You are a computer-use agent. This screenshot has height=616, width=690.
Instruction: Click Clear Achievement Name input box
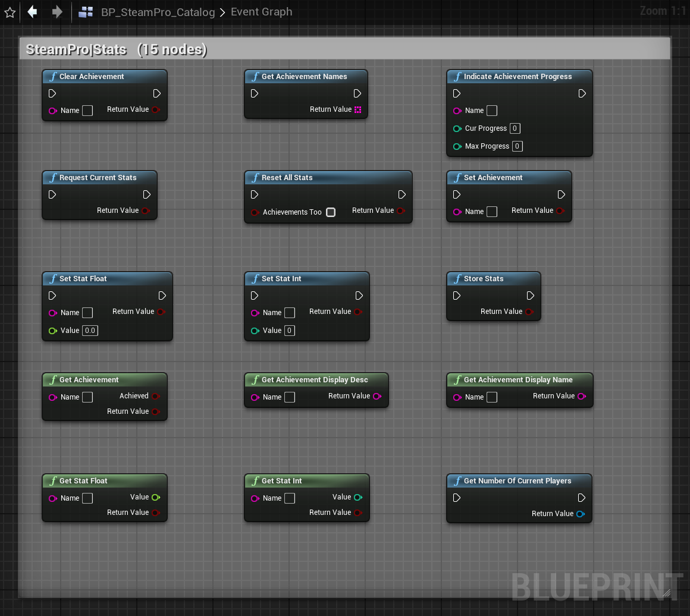87,111
